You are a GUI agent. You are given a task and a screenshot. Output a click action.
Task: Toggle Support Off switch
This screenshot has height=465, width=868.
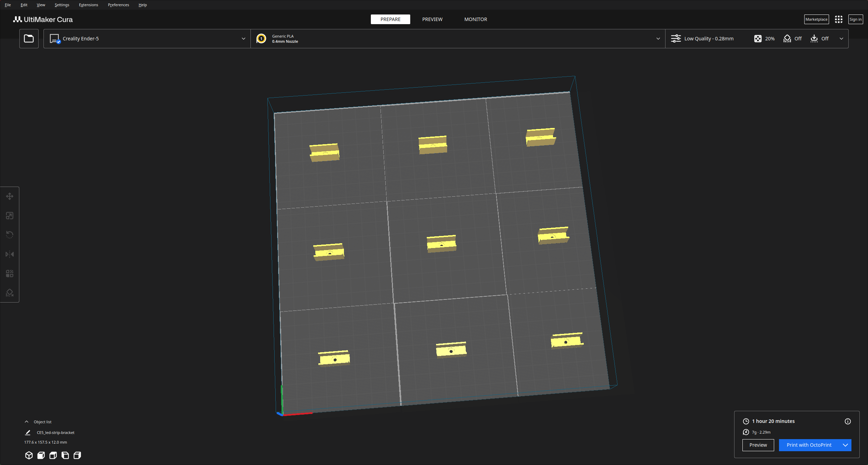[799, 39]
